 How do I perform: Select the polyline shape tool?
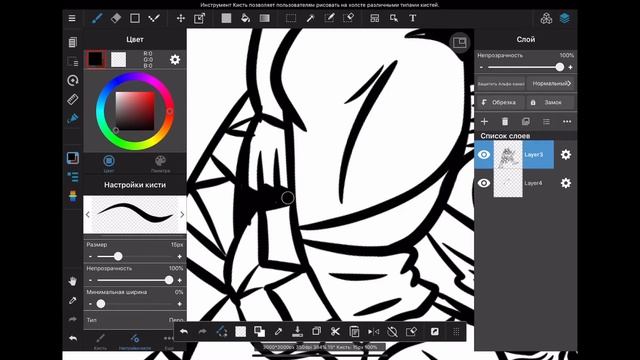point(154,18)
